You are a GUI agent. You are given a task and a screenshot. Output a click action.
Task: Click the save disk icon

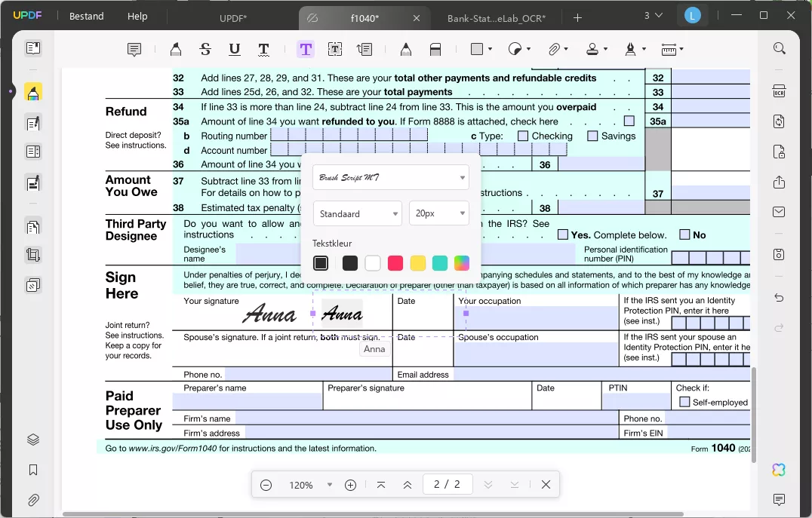pos(780,254)
